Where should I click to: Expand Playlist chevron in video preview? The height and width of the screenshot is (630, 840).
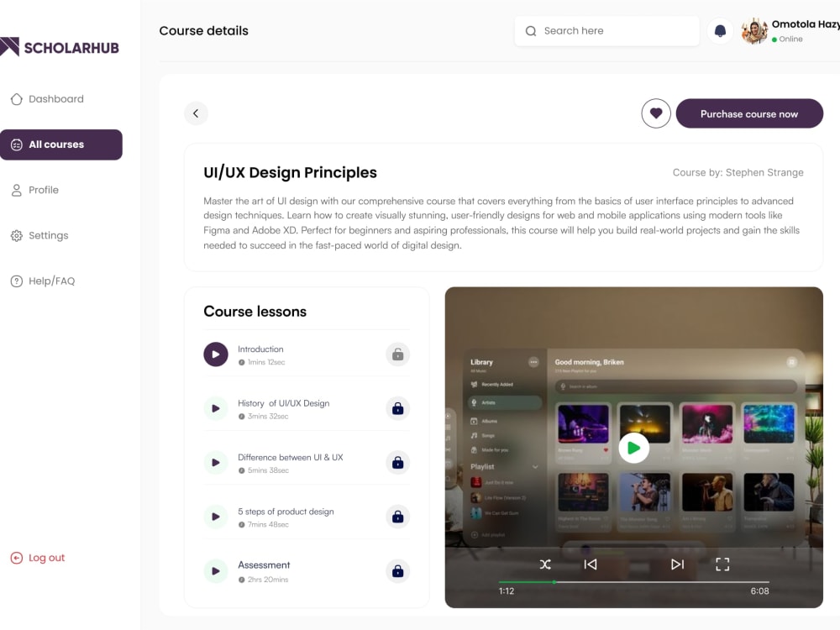point(534,467)
